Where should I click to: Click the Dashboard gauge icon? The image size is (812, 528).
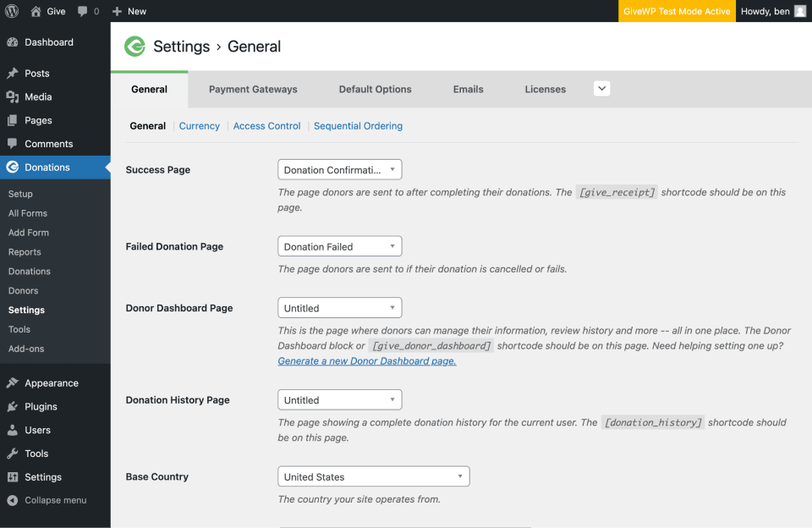tap(13, 42)
